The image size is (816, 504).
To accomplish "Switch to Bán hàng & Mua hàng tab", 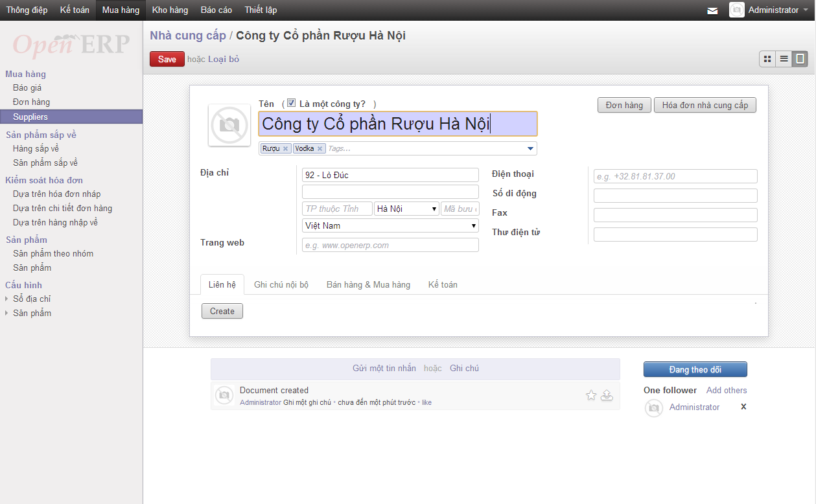I will point(368,284).
